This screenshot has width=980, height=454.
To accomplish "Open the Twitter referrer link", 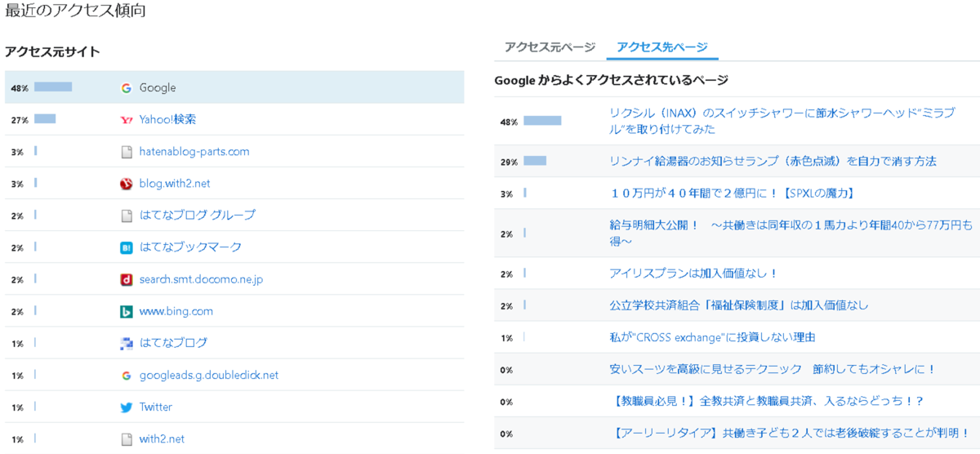I will click(155, 407).
